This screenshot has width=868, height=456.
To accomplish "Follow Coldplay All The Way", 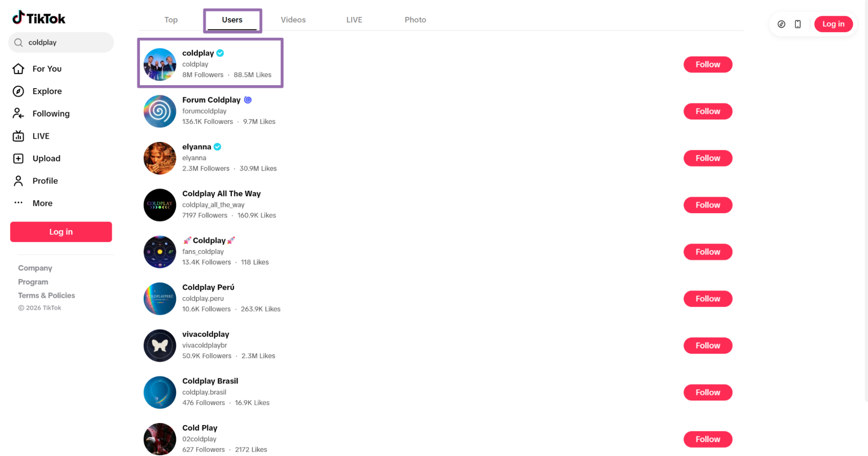I will (x=708, y=205).
